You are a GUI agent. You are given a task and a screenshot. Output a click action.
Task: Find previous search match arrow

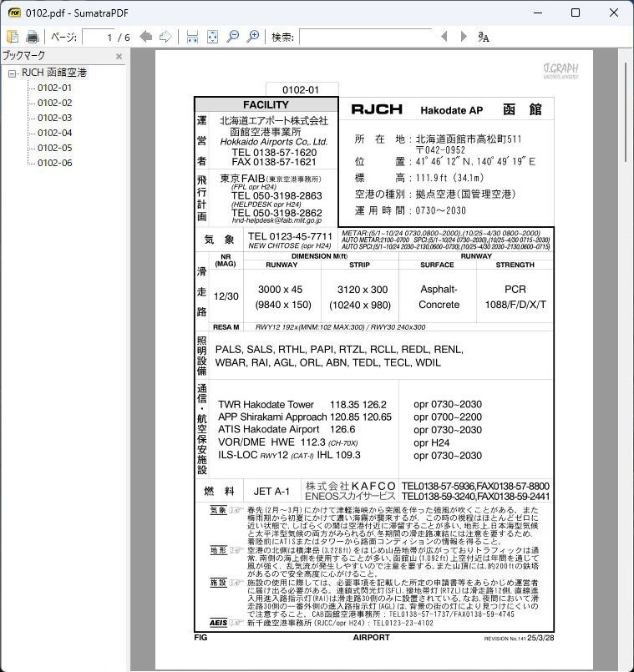tap(444, 37)
